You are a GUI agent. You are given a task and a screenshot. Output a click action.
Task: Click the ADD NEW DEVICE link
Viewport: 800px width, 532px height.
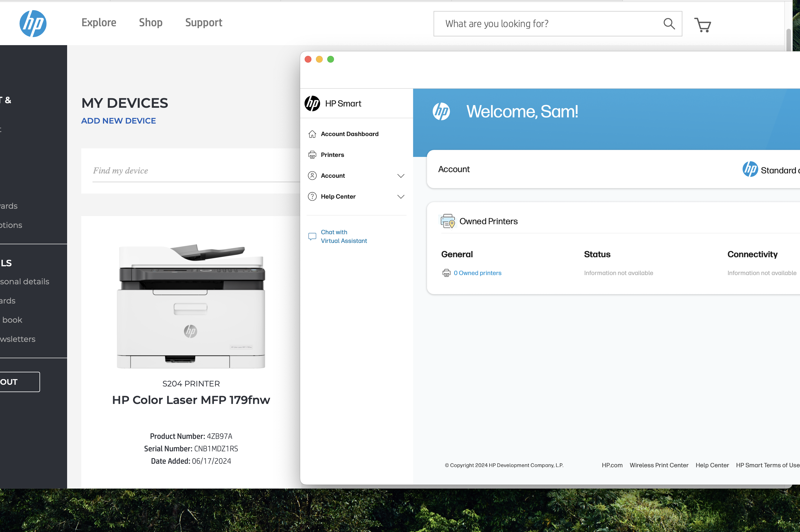click(118, 121)
